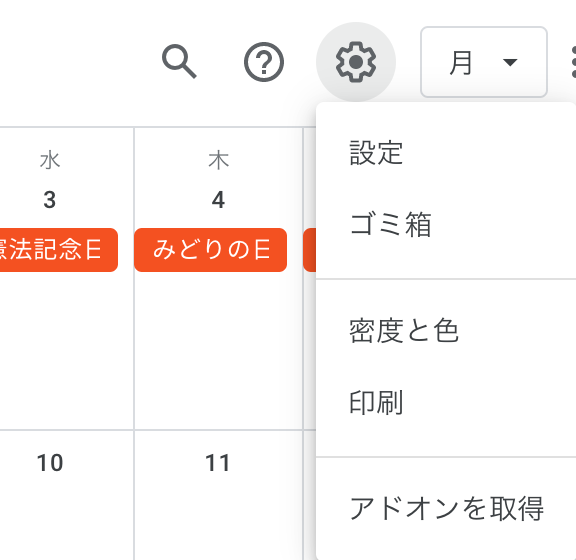Open the 憲法記念日 holiday event chip

click(x=58, y=250)
